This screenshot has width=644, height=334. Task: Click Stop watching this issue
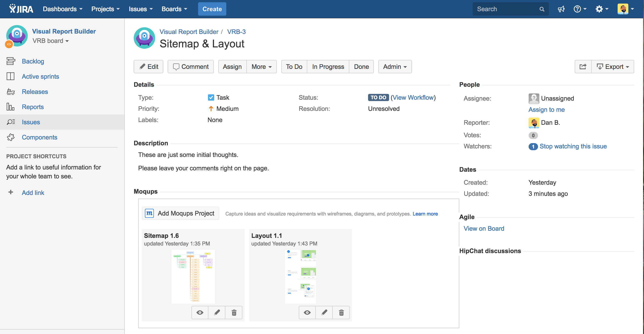[x=573, y=146]
